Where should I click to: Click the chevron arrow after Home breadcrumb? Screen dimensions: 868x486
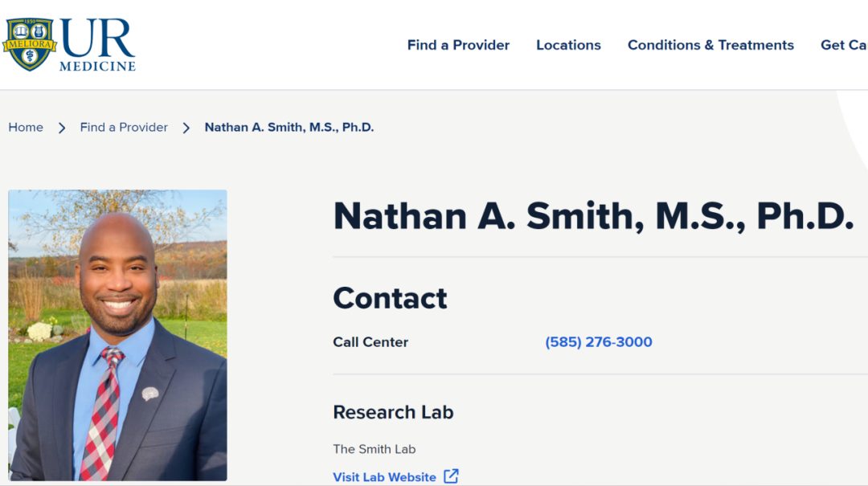tap(62, 128)
